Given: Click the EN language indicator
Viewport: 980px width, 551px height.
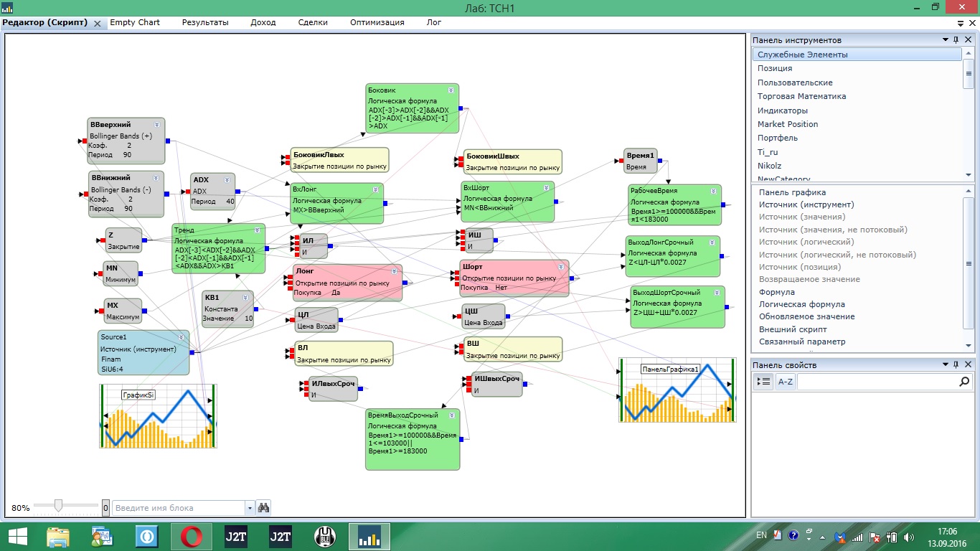Looking at the screenshot, I should coord(761,536).
